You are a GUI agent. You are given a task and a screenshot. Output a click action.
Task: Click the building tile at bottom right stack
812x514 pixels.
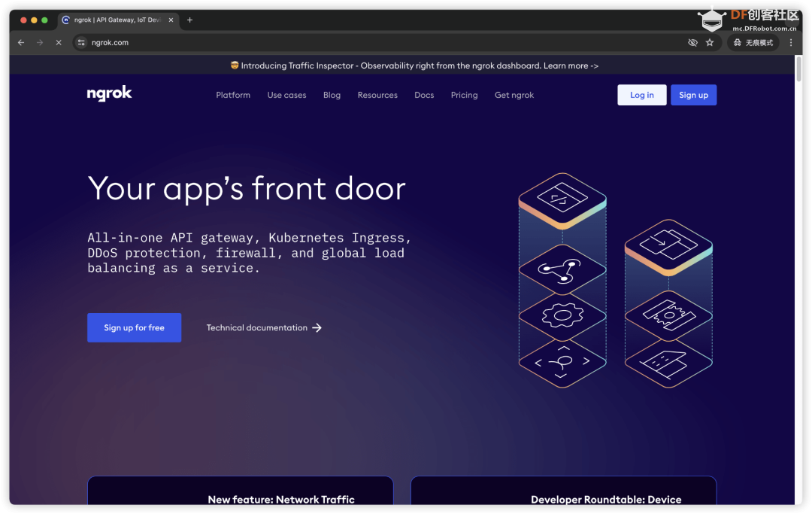(668, 362)
